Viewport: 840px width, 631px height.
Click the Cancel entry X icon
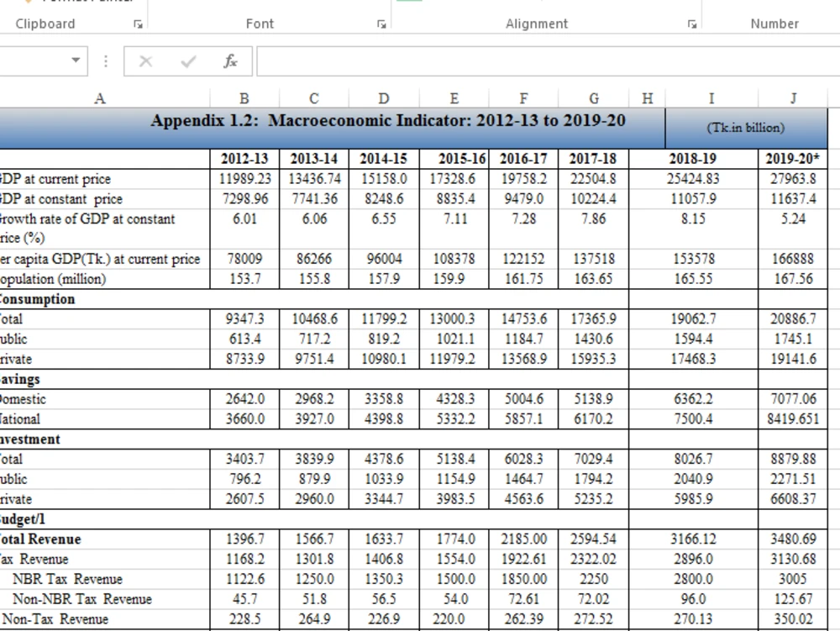click(145, 61)
